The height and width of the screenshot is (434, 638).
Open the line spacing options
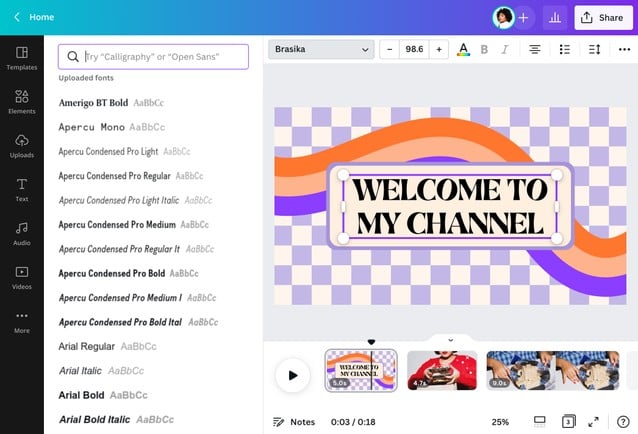coord(595,49)
